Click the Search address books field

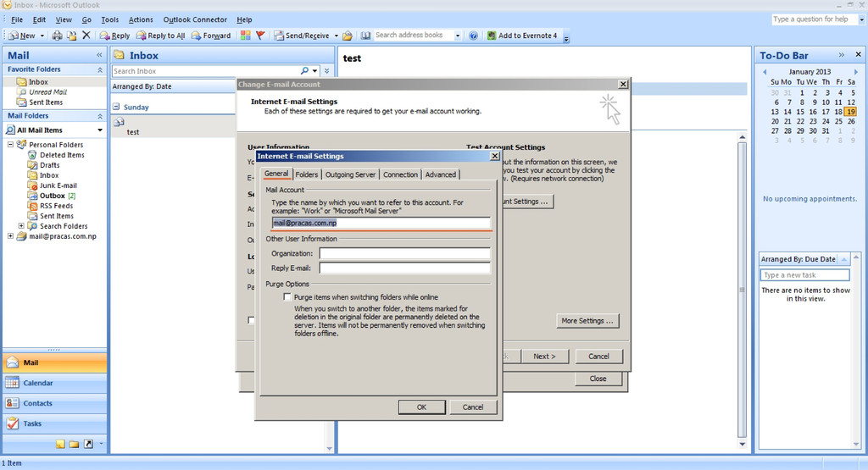pos(414,35)
